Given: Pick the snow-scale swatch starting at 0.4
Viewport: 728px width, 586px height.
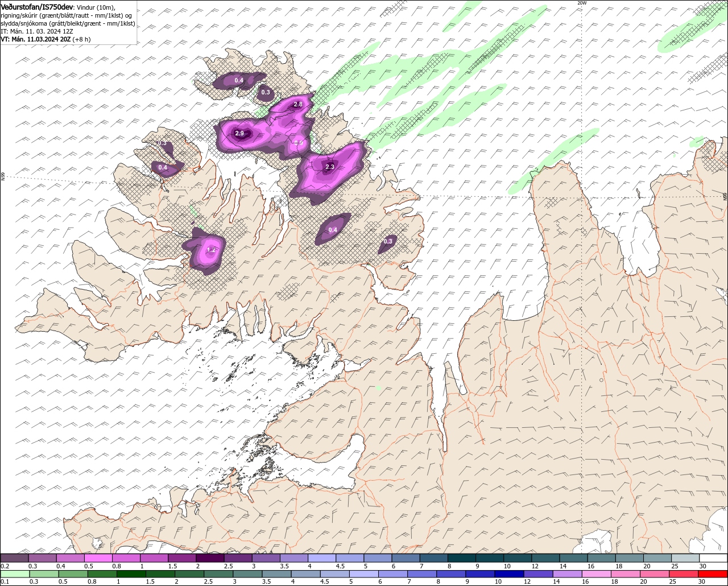Looking at the screenshot, I should [71, 558].
